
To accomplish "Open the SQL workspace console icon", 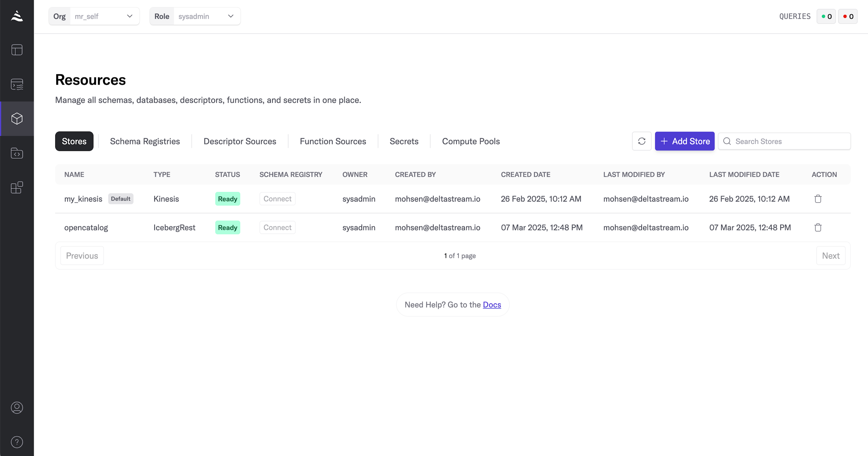I will 17,84.
